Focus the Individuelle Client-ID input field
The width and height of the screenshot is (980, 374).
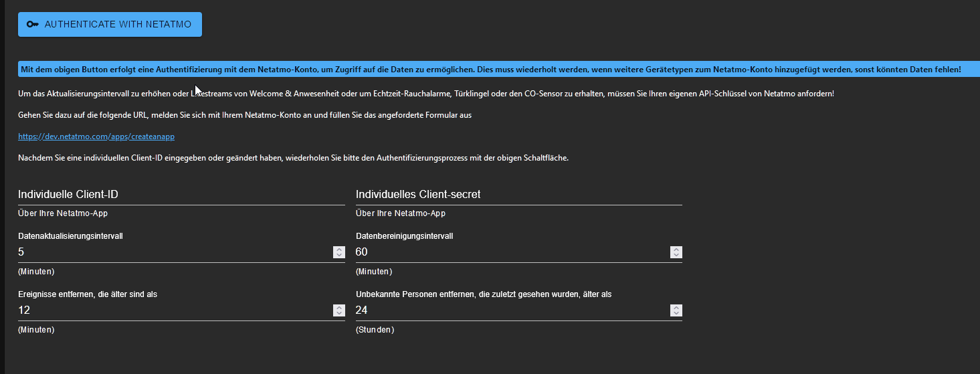[x=181, y=194]
